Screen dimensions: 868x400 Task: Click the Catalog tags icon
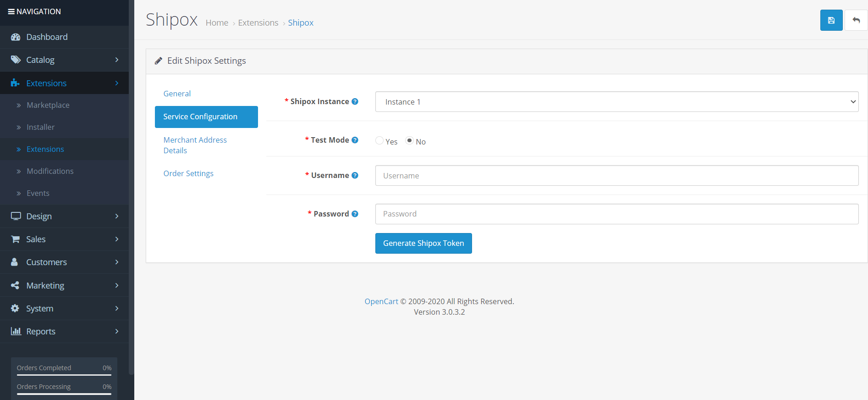16,60
